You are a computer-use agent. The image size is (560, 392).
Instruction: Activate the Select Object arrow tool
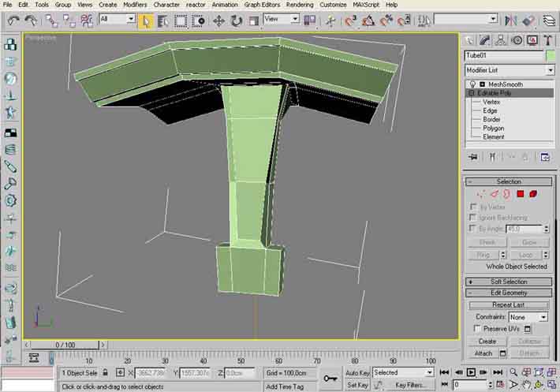coord(145,20)
